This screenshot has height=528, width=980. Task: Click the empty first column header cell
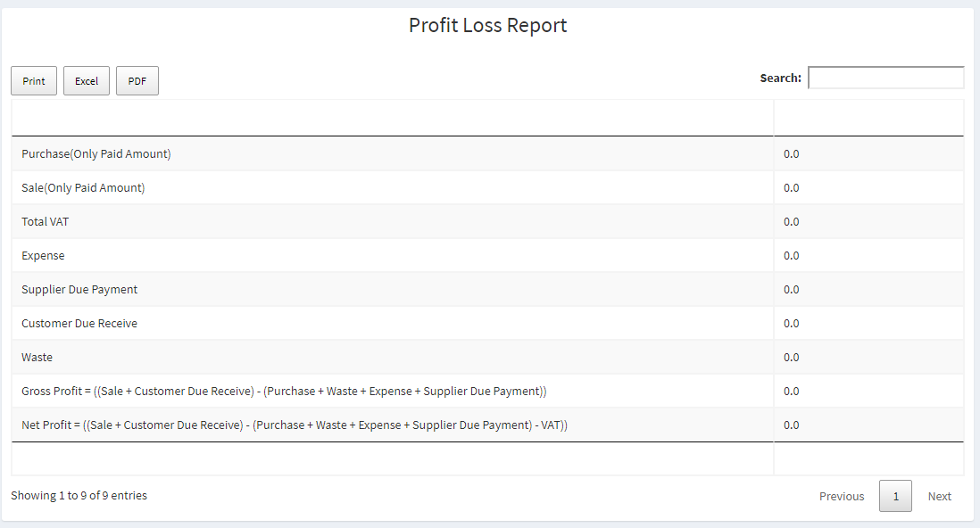(393, 118)
